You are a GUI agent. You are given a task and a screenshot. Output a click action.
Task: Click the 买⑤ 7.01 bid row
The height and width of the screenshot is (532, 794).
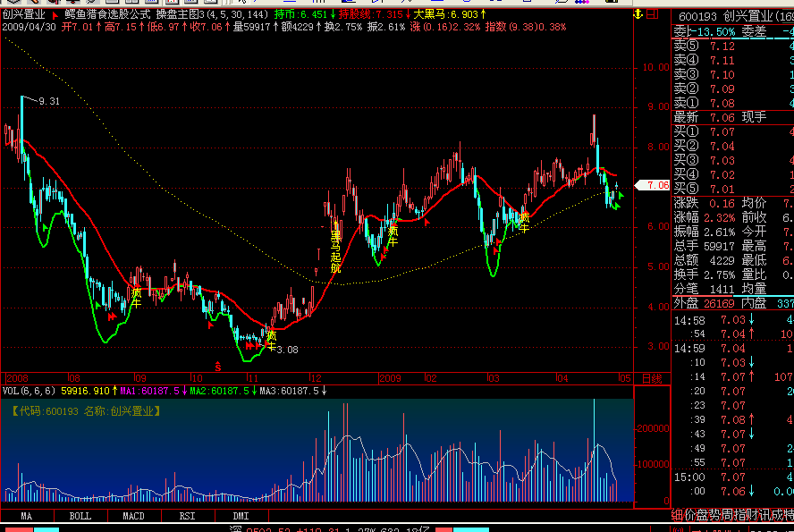pos(732,189)
